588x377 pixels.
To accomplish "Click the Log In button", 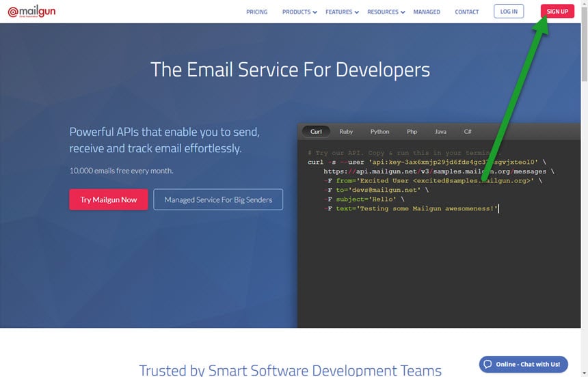I will coord(509,11).
